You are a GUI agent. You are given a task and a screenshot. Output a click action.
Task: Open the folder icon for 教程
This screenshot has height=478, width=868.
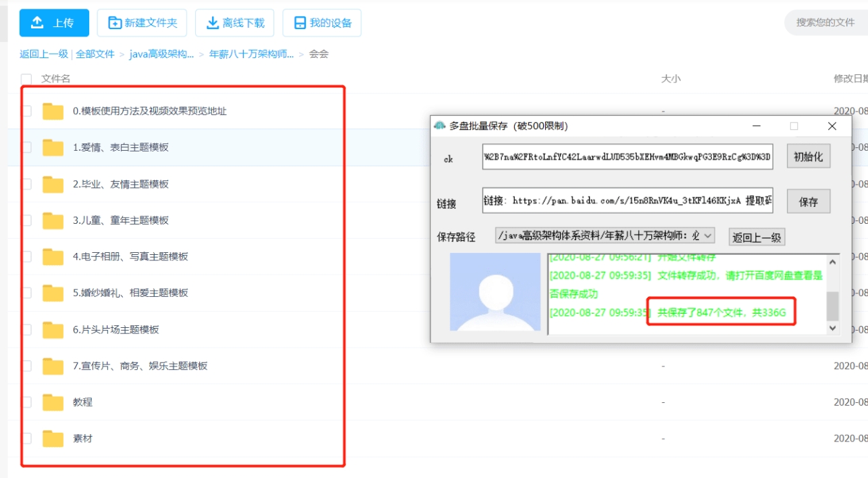[x=53, y=402]
